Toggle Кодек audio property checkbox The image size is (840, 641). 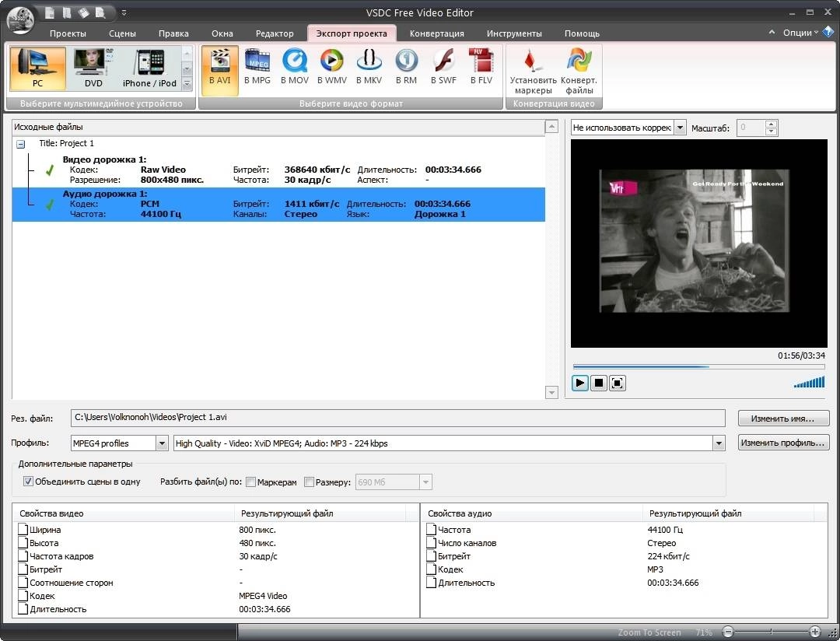[431, 569]
